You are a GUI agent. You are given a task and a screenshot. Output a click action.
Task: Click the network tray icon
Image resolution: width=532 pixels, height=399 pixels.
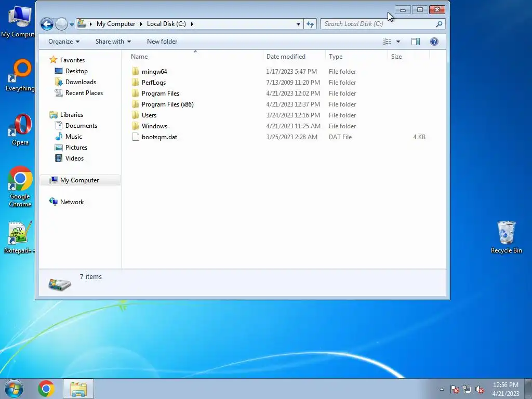tap(467, 389)
